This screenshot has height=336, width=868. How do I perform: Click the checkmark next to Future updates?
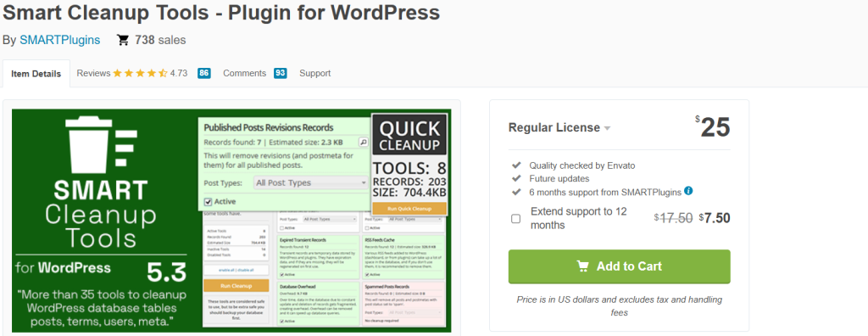pyautogui.click(x=516, y=178)
